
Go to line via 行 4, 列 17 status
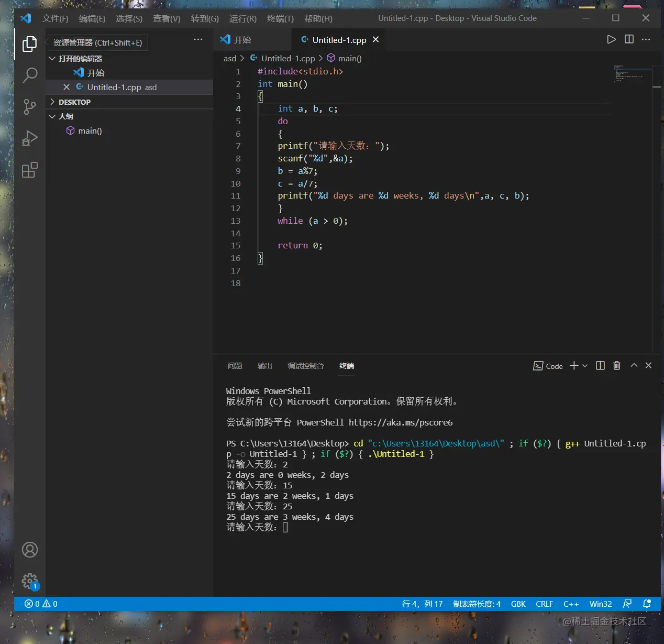pos(422,604)
